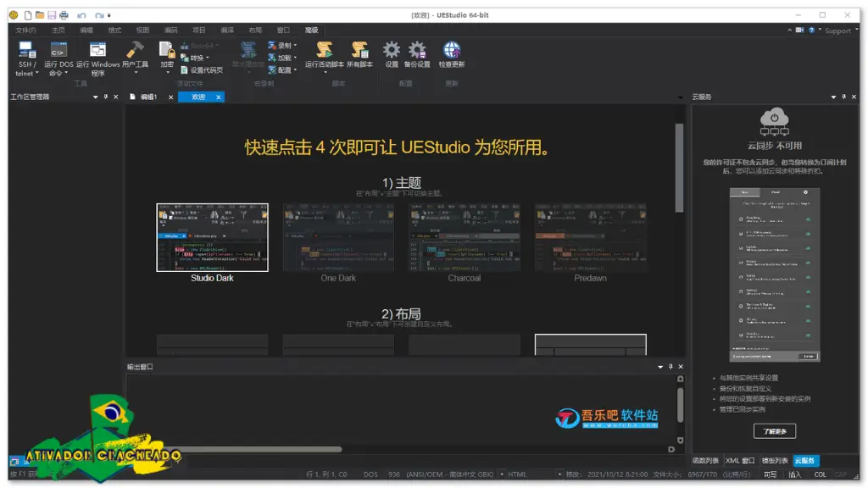Click the New file icon in title bar
Screen dimensions: 868x488
pyautogui.click(x=28, y=15)
